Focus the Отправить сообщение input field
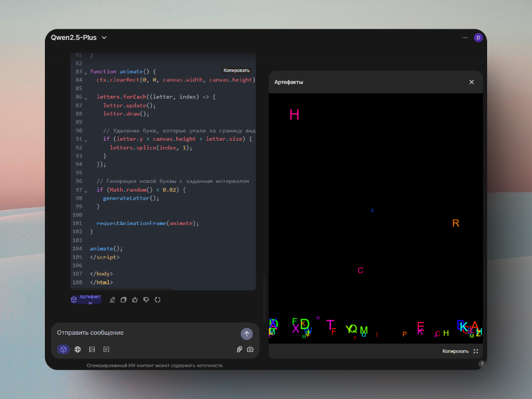 pyautogui.click(x=146, y=333)
